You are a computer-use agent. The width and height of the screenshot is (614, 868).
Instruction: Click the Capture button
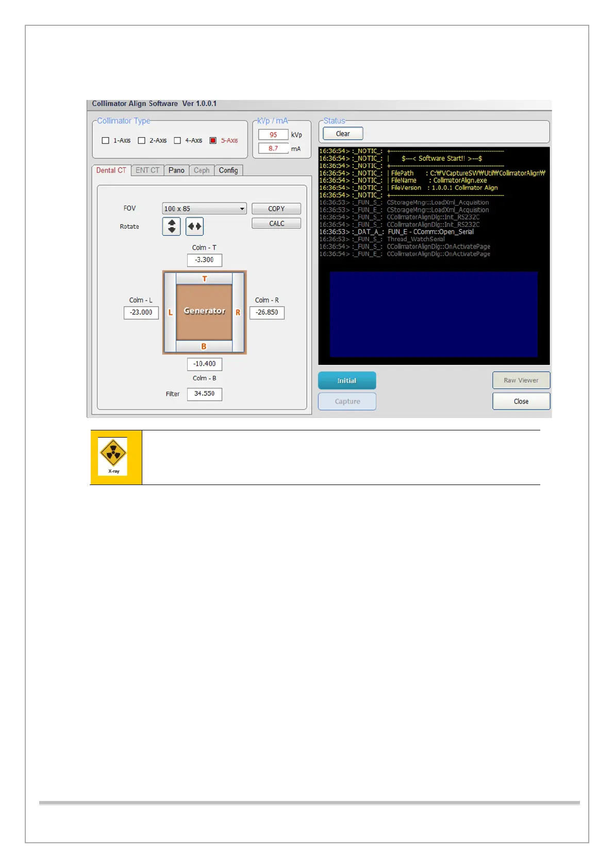click(347, 402)
